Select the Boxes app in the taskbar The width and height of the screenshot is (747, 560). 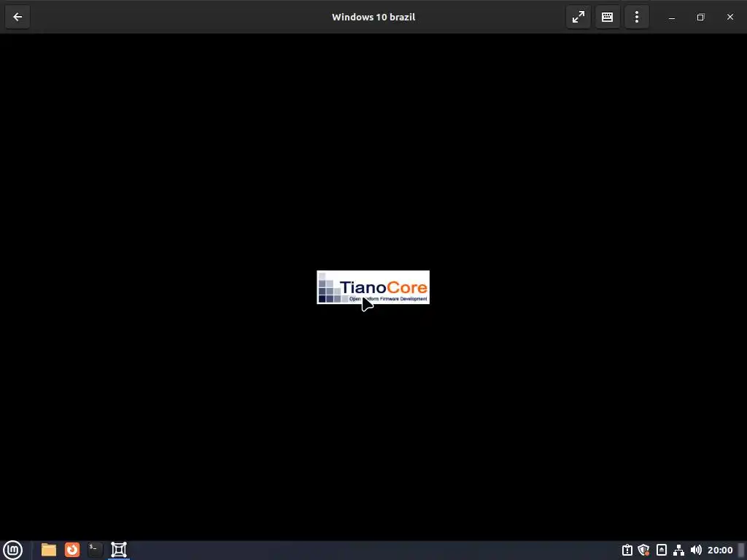point(119,550)
